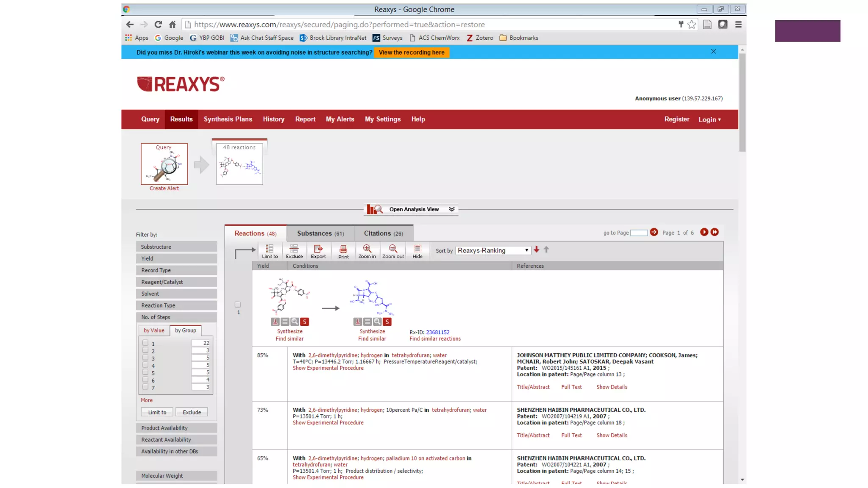Click the go to Page input field
The width and height of the screenshot is (868, 488).
(x=638, y=233)
